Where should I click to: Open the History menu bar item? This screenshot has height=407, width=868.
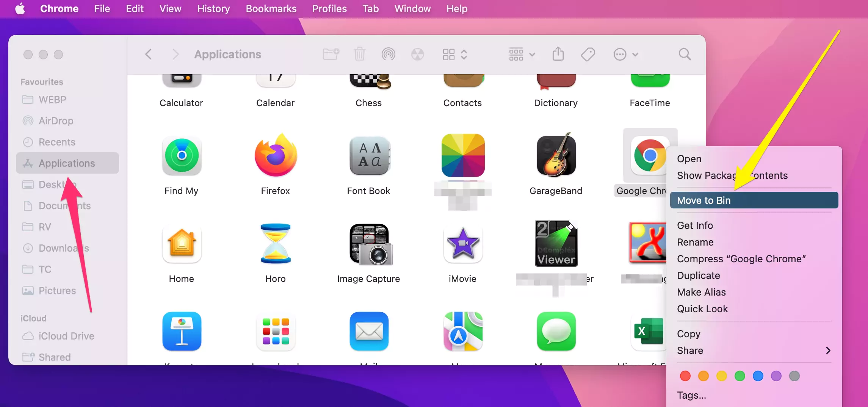tap(213, 8)
